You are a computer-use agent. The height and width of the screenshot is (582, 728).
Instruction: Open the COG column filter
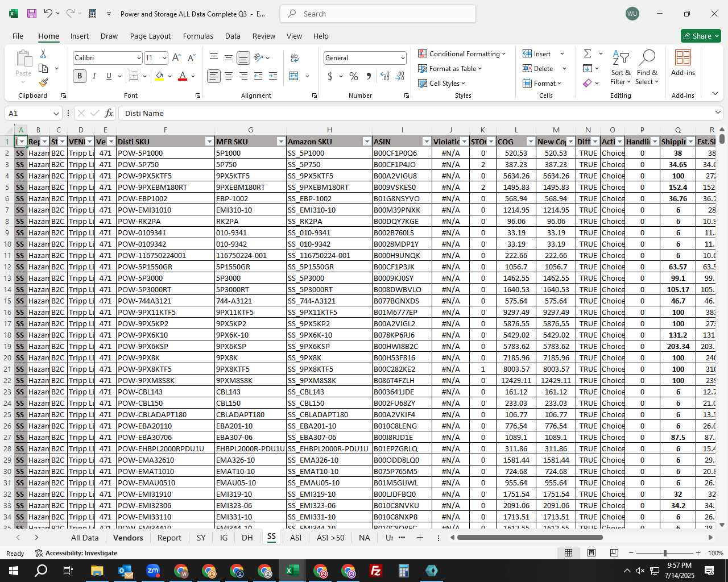[x=531, y=142]
